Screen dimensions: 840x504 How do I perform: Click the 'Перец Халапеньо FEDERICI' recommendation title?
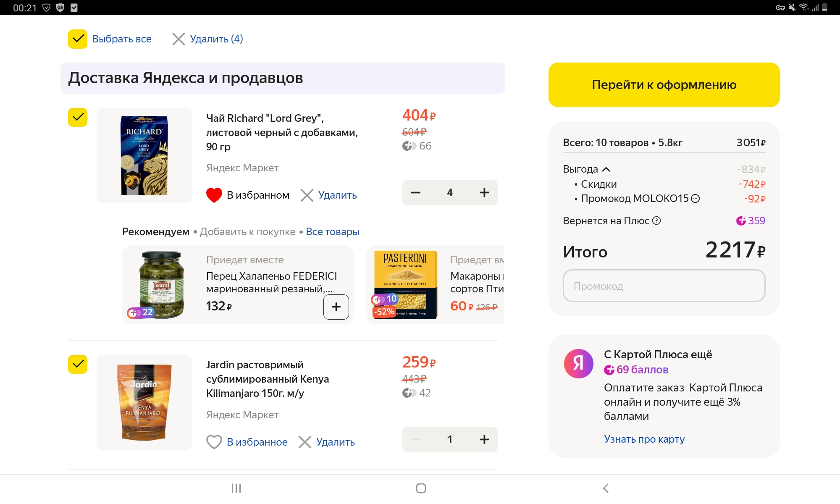coord(271,282)
